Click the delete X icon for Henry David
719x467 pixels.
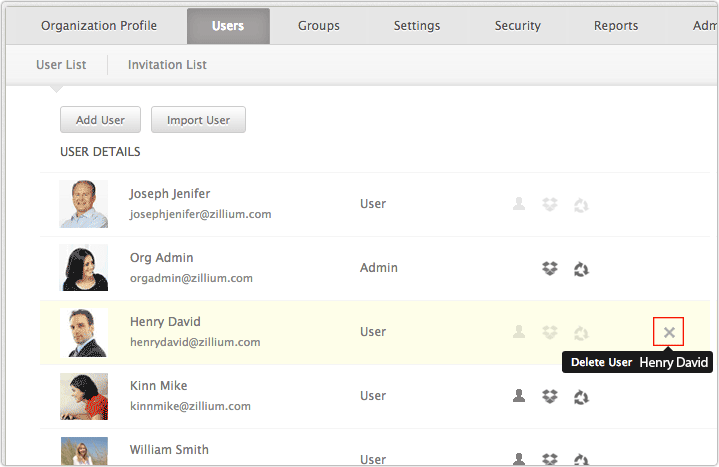point(669,332)
